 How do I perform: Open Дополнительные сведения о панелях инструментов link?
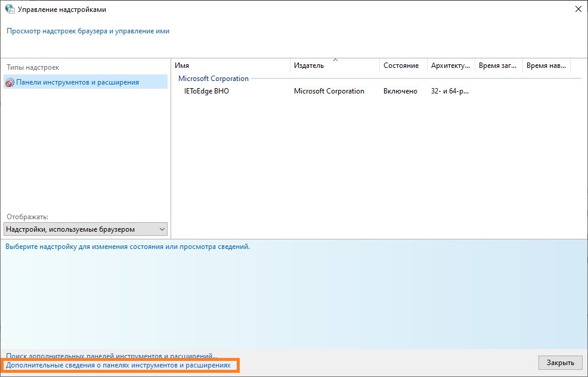coord(118,364)
